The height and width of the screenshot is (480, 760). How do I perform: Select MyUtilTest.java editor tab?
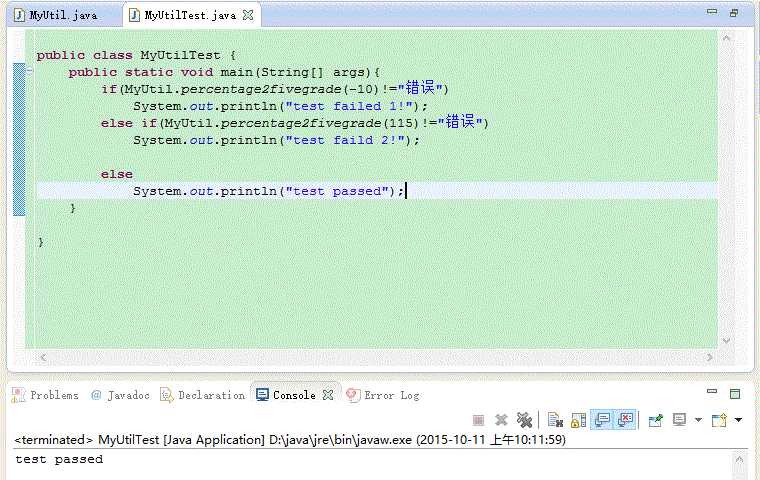tap(189, 16)
